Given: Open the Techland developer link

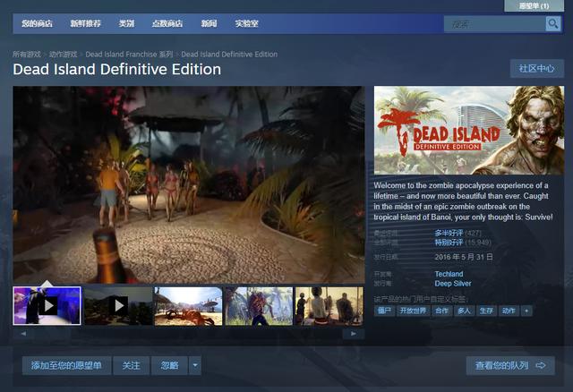Looking at the screenshot, I should [449, 274].
